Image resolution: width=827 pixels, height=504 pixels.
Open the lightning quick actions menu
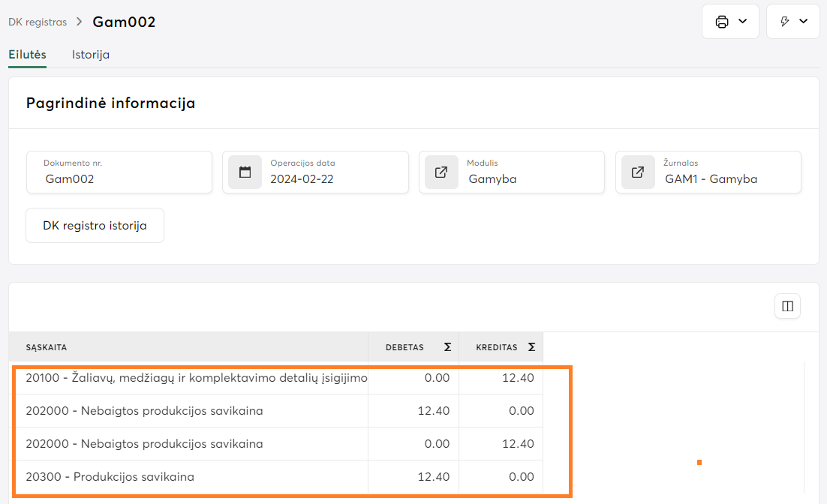coord(785,22)
